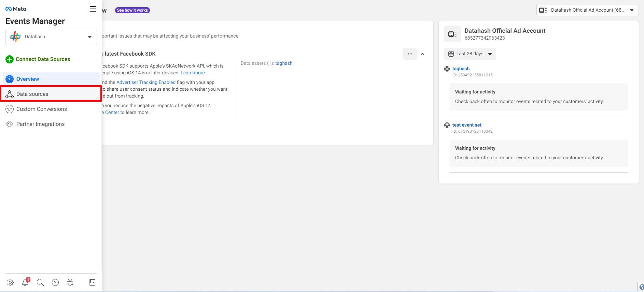Open the SKAdNetwork API link
Image resolution: width=644 pixels, height=292 pixels.
(185, 66)
